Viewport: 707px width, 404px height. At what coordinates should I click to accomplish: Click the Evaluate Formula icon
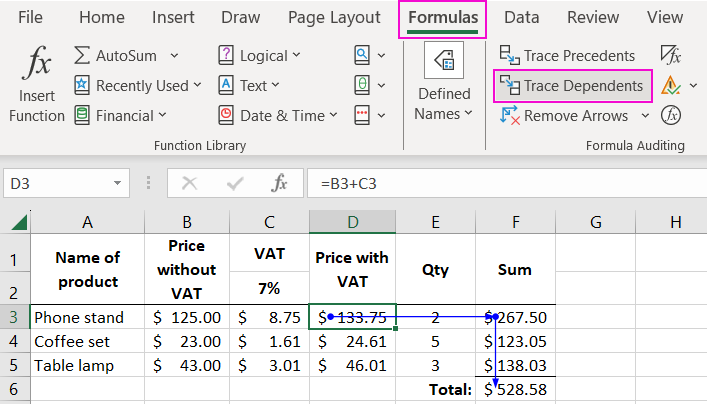pyautogui.click(x=671, y=115)
